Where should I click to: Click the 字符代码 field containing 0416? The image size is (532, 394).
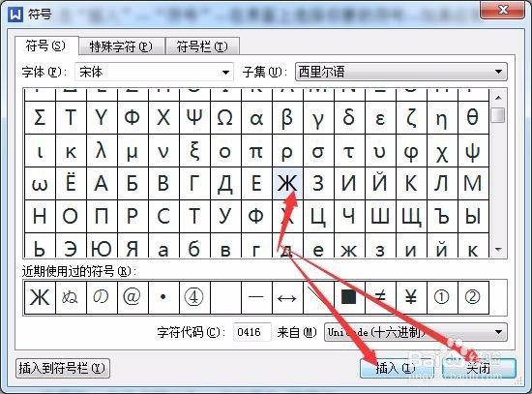(x=251, y=332)
